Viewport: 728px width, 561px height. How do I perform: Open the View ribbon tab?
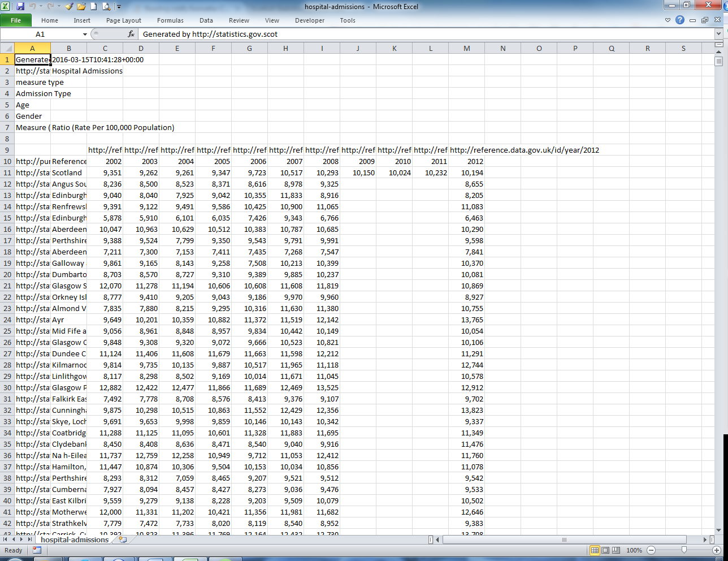click(272, 20)
